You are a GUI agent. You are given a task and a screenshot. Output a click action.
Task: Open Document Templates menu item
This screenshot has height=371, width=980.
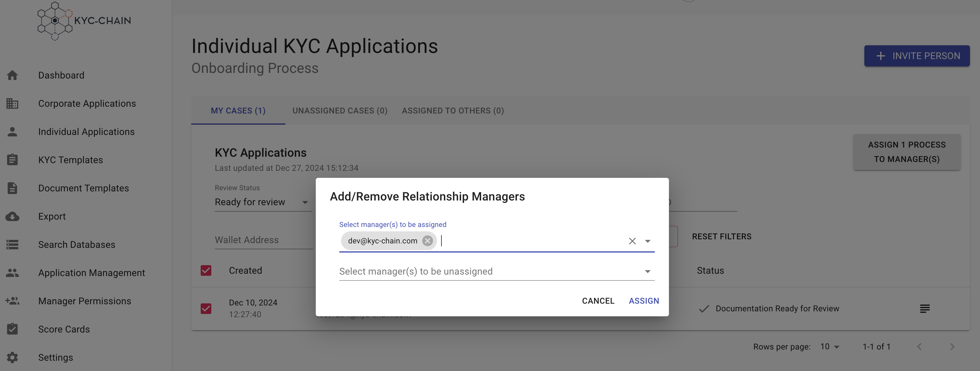[84, 188]
